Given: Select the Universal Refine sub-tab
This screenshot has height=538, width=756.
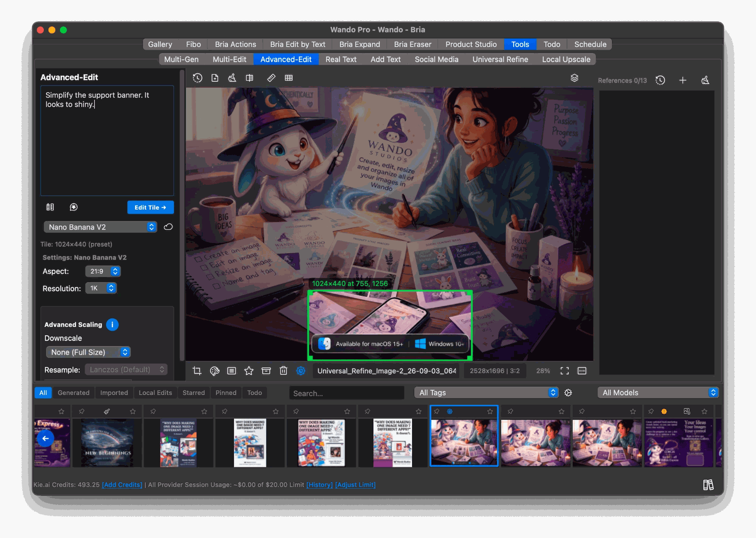Looking at the screenshot, I should click(500, 60).
